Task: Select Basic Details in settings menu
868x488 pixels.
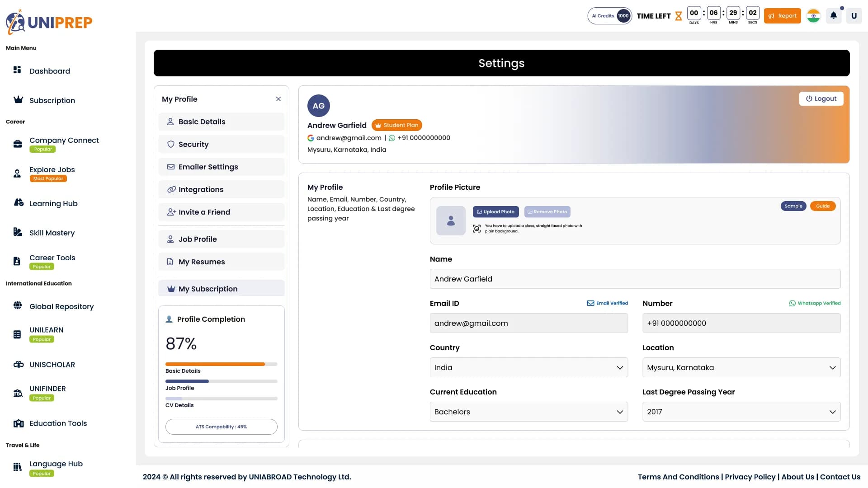Action: (222, 122)
